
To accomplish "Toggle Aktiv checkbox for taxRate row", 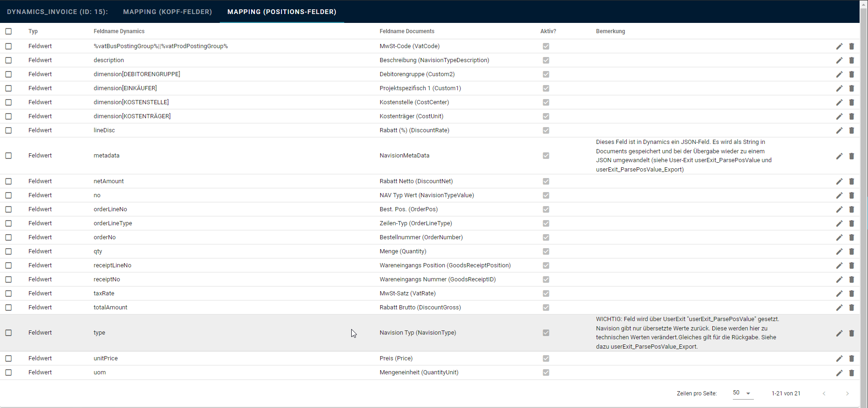I will point(546,293).
